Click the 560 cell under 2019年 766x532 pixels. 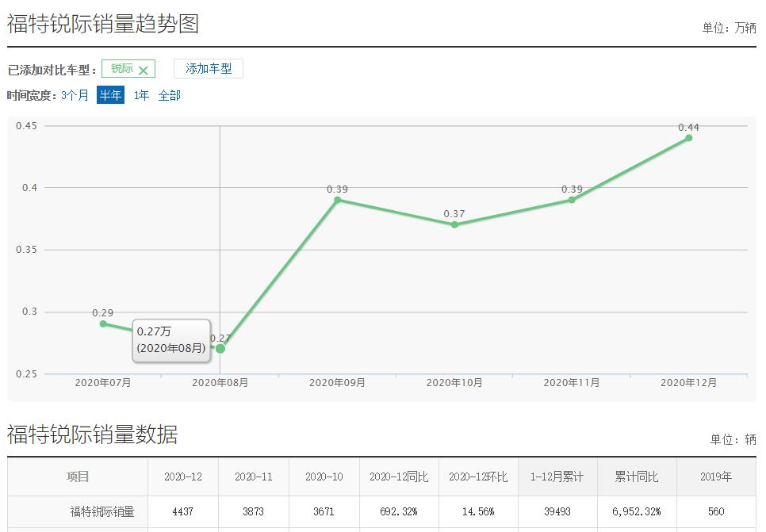click(x=716, y=511)
